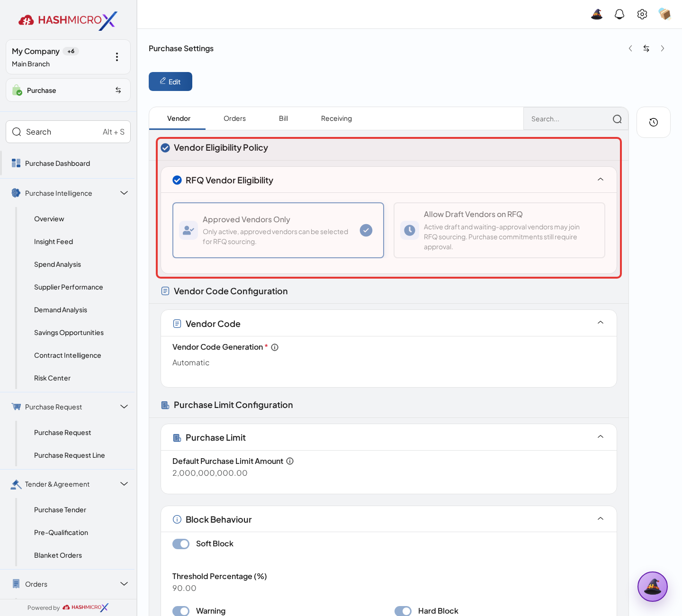
Task: Go to previous record arrow
Action: click(630, 48)
